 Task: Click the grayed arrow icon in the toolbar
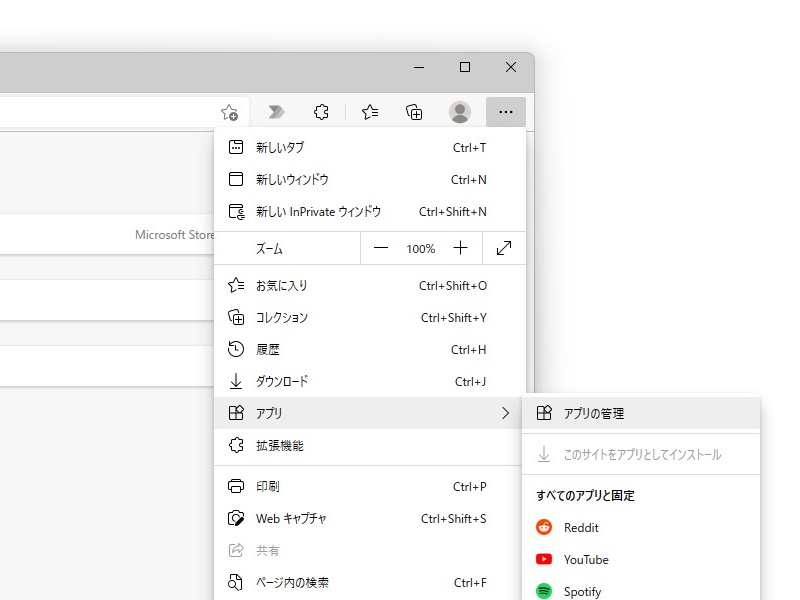(276, 112)
